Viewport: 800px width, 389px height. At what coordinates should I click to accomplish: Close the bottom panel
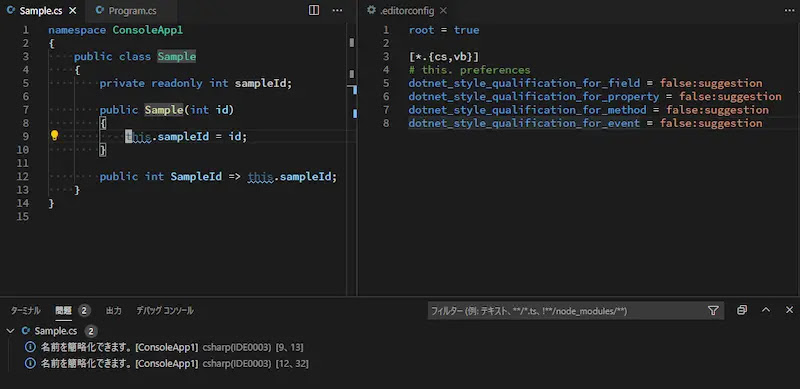789,310
